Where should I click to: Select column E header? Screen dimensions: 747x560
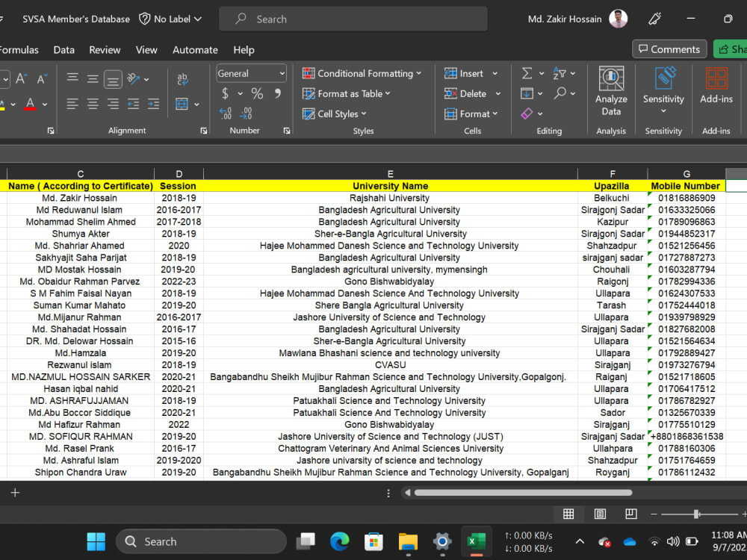390,174
